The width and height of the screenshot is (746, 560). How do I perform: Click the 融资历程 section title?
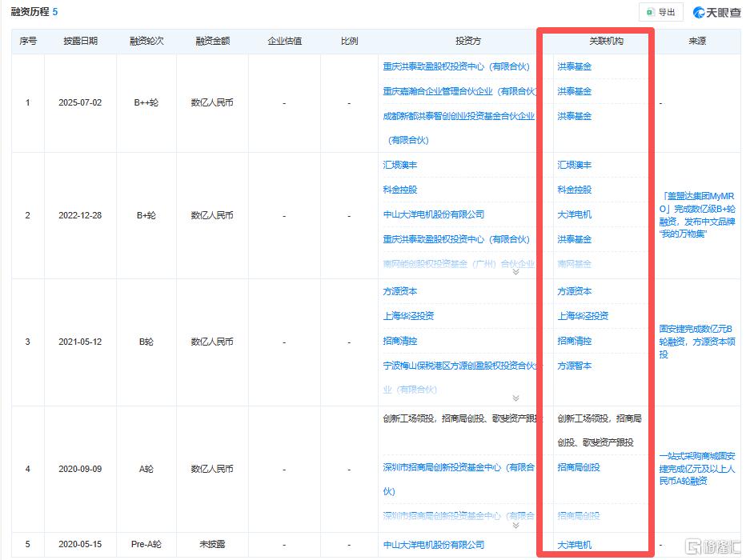point(30,12)
